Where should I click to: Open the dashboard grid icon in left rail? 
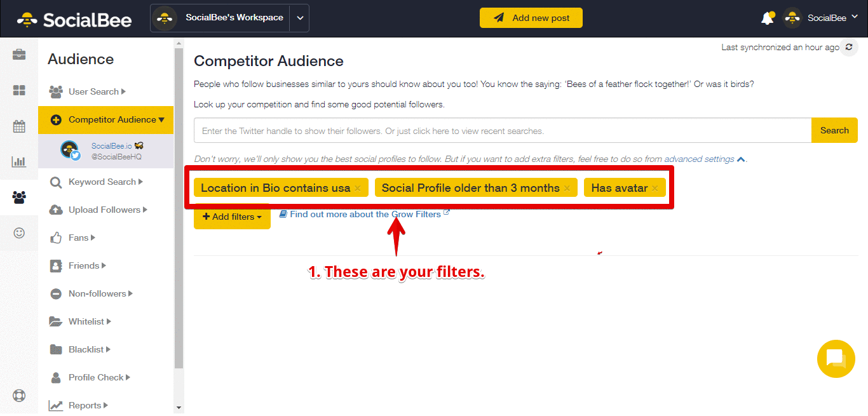(x=19, y=91)
